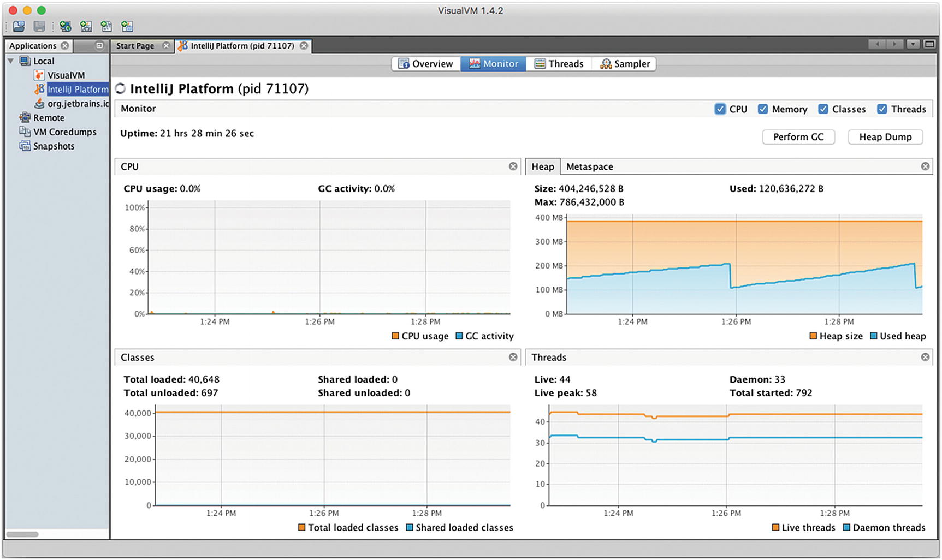Image resolution: width=942 pixels, height=560 pixels.
Task: Click the GC activity: 0.0% text
Action: click(356, 189)
